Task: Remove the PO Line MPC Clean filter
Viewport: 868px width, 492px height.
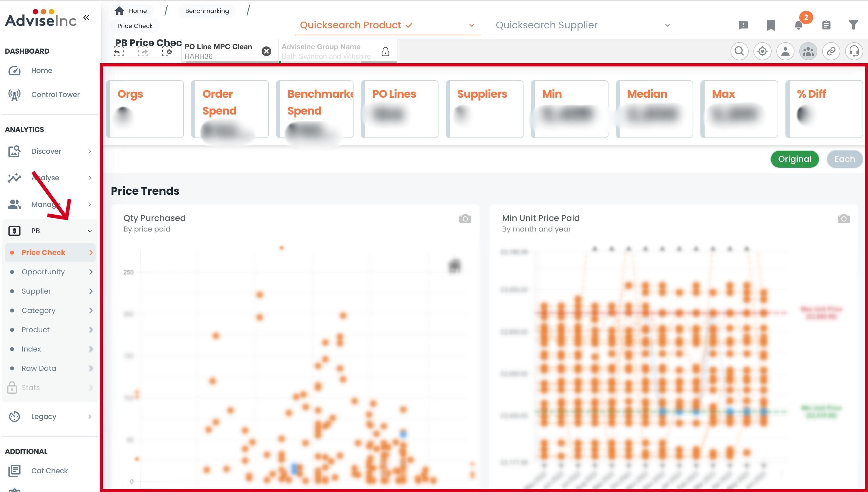Action: tap(266, 51)
